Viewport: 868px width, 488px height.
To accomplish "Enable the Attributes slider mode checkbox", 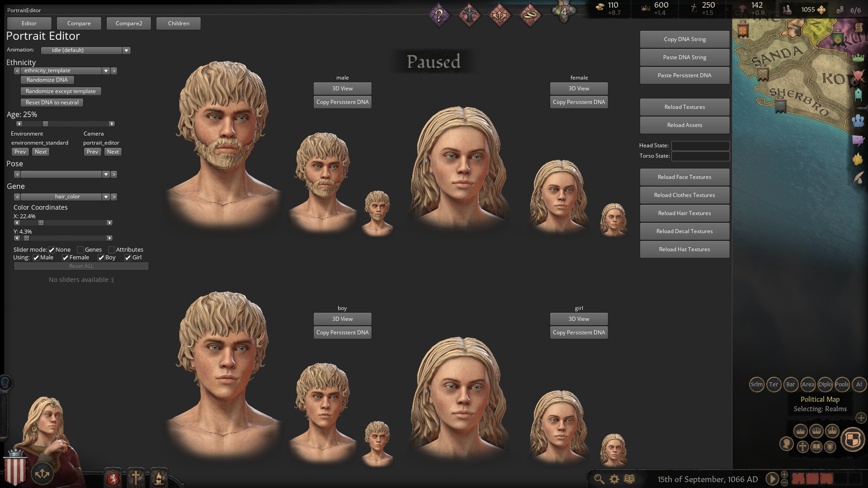I will pos(112,250).
